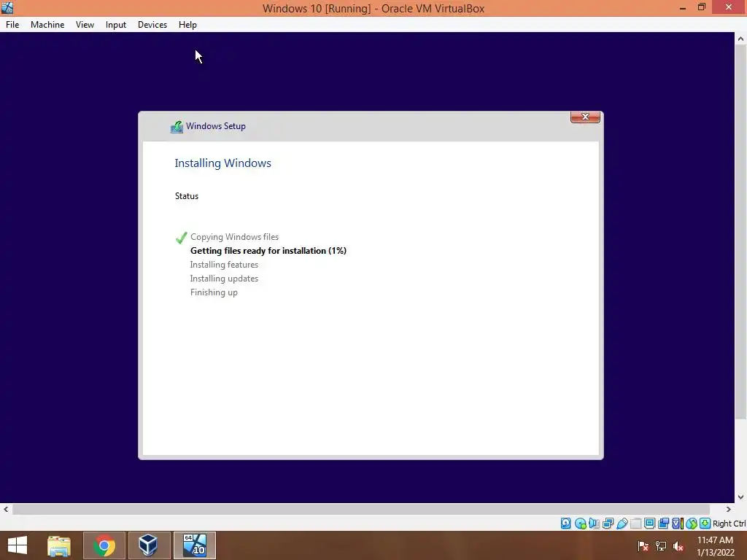Click the vertical scrollbar thumb
Viewport: 747px width, 560px height.
740,233
